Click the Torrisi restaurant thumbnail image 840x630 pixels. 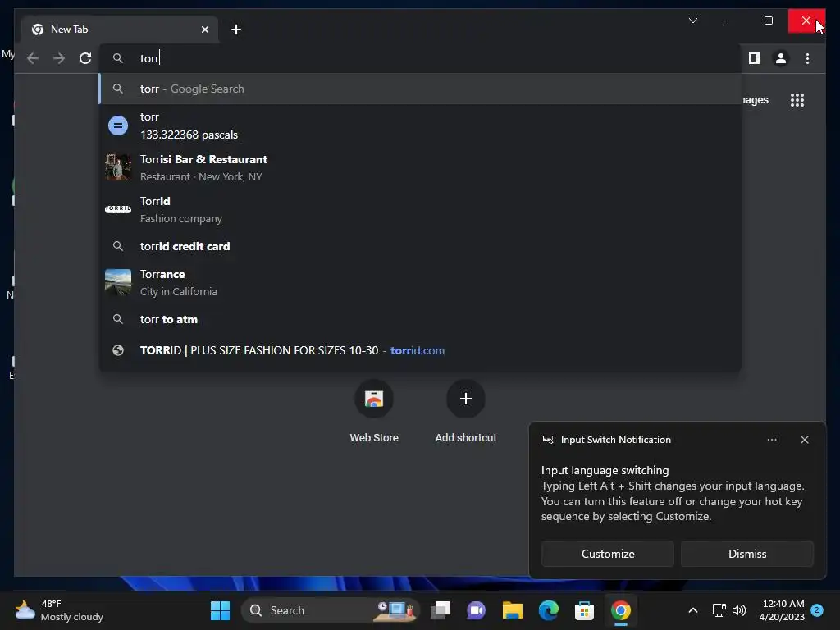click(x=118, y=167)
